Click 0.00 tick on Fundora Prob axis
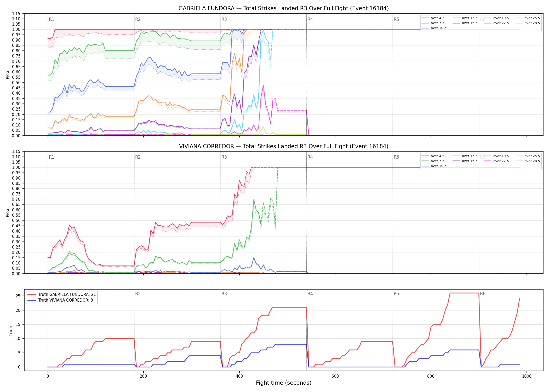The width and height of the screenshot is (549, 392). click(x=16, y=136)
